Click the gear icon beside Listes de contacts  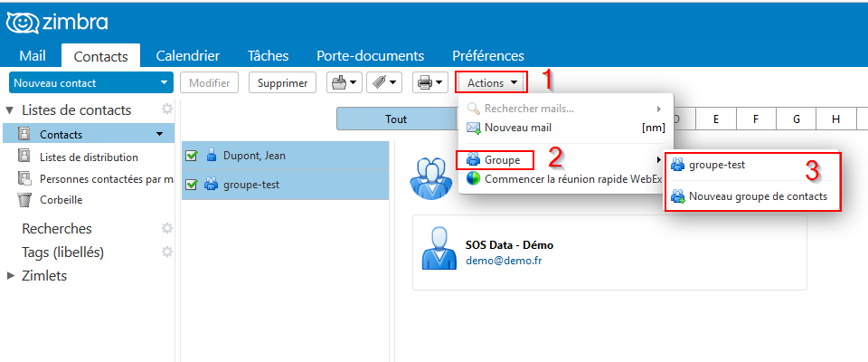click(166, 110)
